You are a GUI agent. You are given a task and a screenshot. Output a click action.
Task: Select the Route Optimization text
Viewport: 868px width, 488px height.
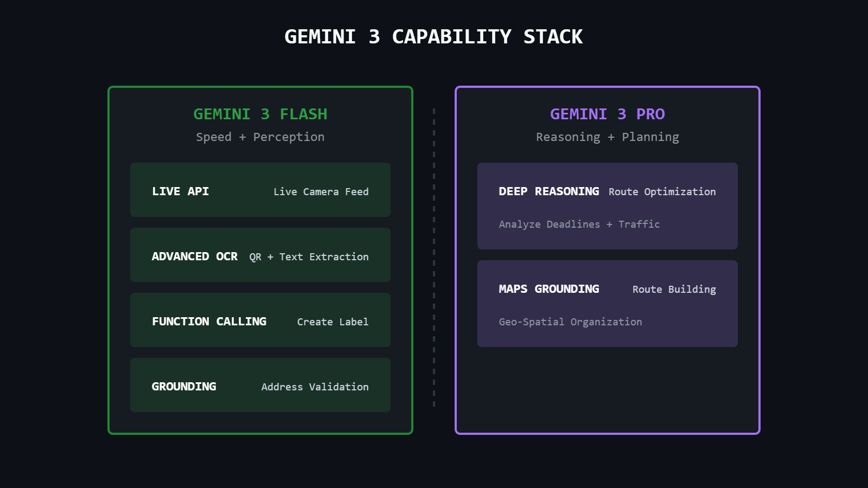[x=662, y=192]
